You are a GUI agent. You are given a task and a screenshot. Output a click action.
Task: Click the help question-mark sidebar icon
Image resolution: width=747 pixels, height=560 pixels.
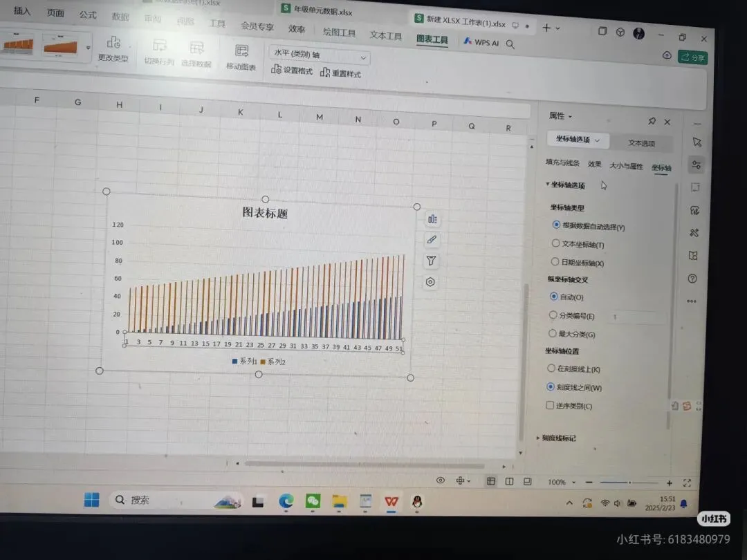(x=692, y=279)
